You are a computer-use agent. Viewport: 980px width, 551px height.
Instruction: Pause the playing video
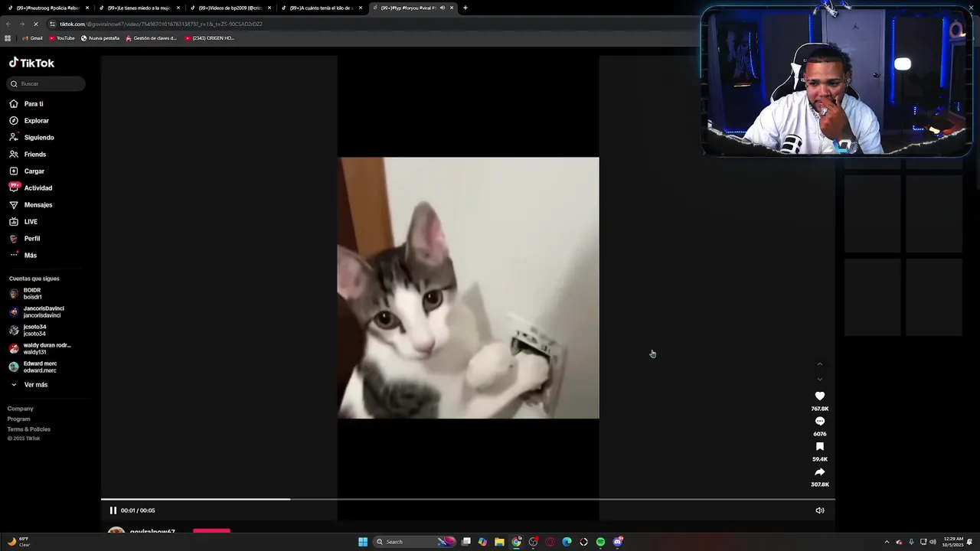113,510
